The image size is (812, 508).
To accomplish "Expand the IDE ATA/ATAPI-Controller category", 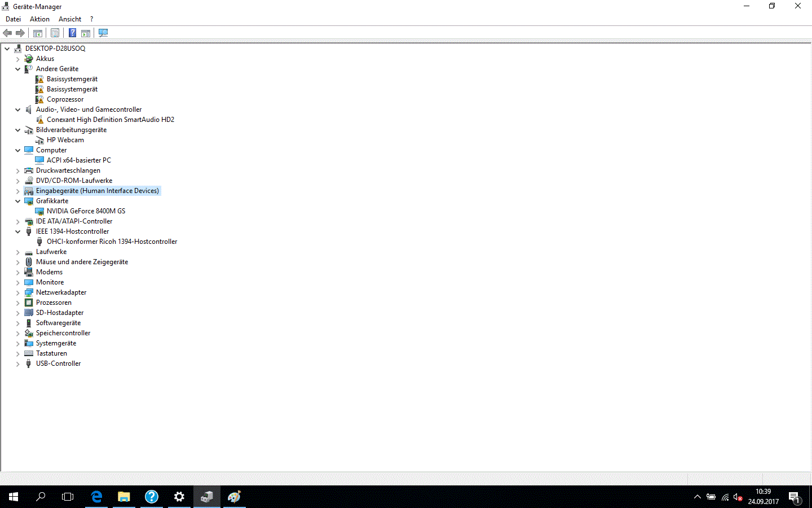I will 18,221.
